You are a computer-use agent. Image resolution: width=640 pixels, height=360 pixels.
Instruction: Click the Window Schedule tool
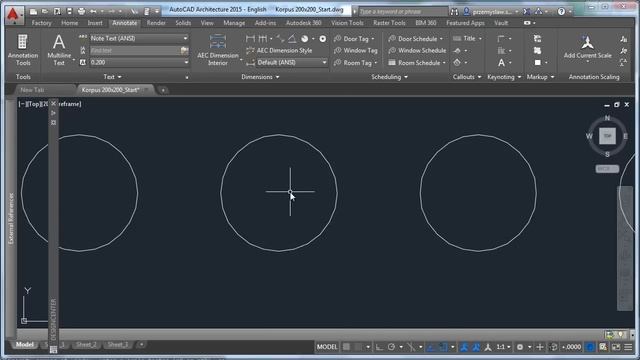(x=417, y=51)
